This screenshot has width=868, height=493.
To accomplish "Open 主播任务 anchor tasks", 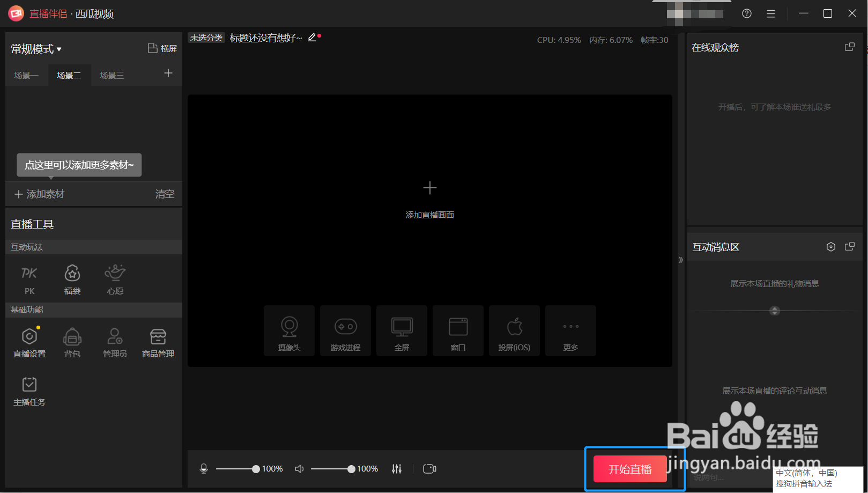I will click(x=29, y=391).
